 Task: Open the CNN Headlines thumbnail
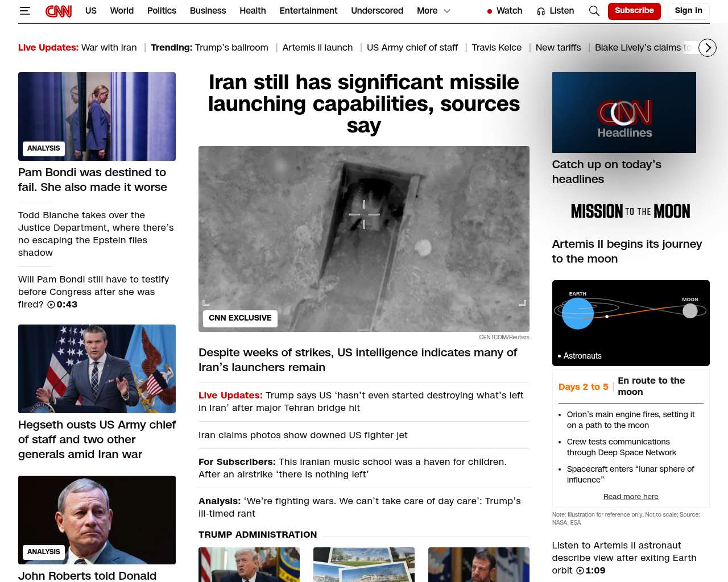coord(623,113)
